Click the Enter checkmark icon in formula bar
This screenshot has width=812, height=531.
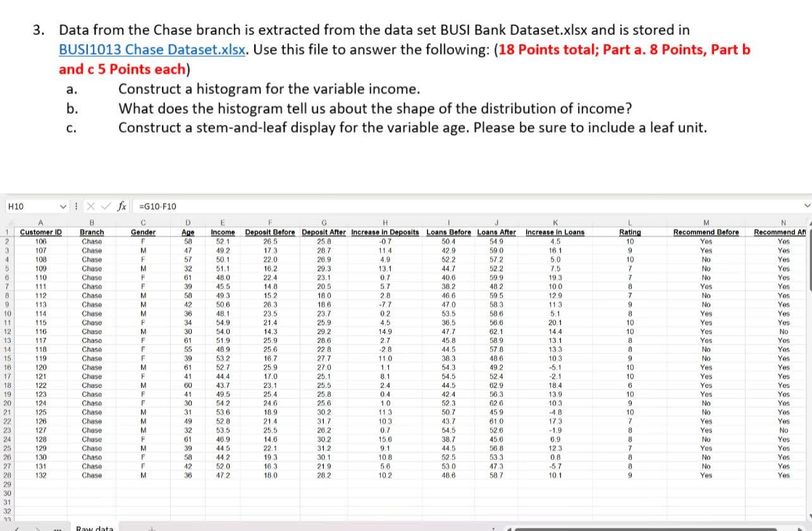tap(105, 207)
